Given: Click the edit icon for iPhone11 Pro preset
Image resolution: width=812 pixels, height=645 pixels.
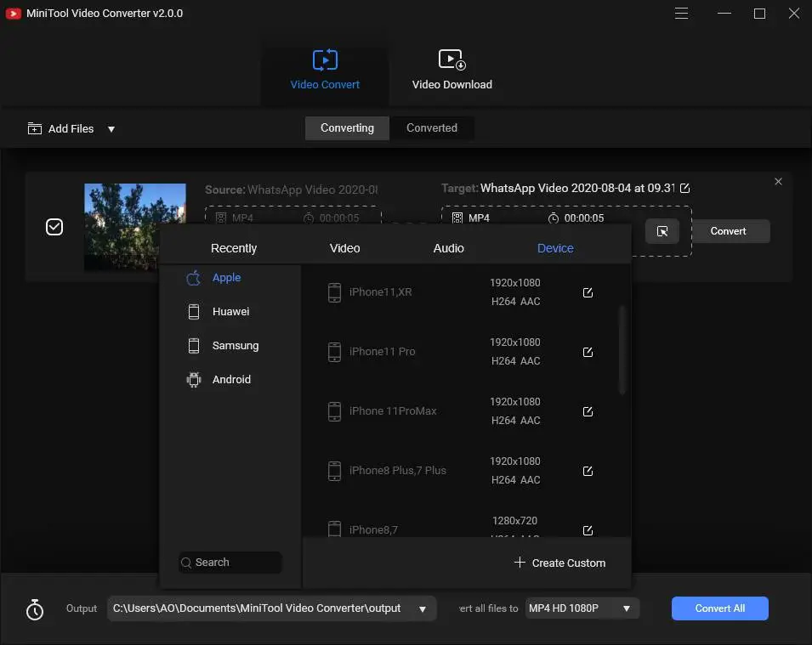Looking at the screenshot, I should coord(588,352).
